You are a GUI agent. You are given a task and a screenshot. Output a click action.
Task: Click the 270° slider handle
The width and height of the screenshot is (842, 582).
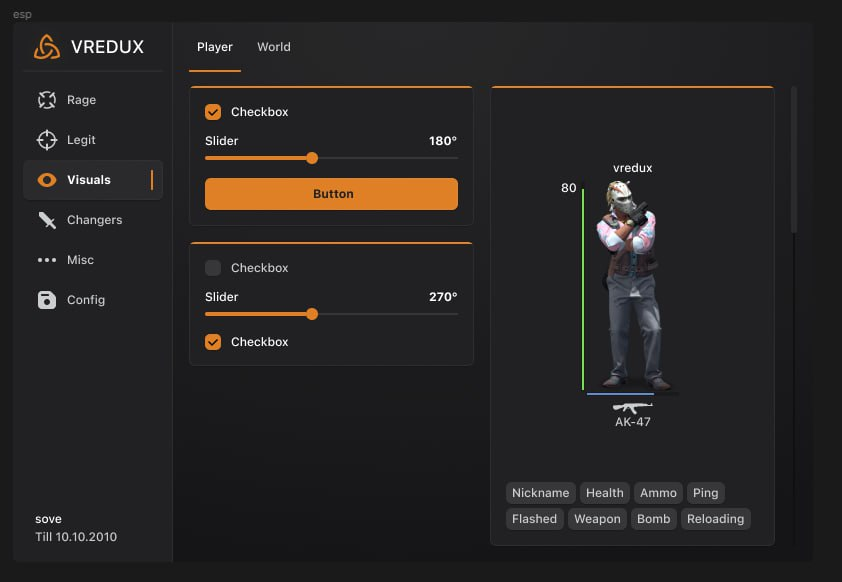[x=312, y=314]
